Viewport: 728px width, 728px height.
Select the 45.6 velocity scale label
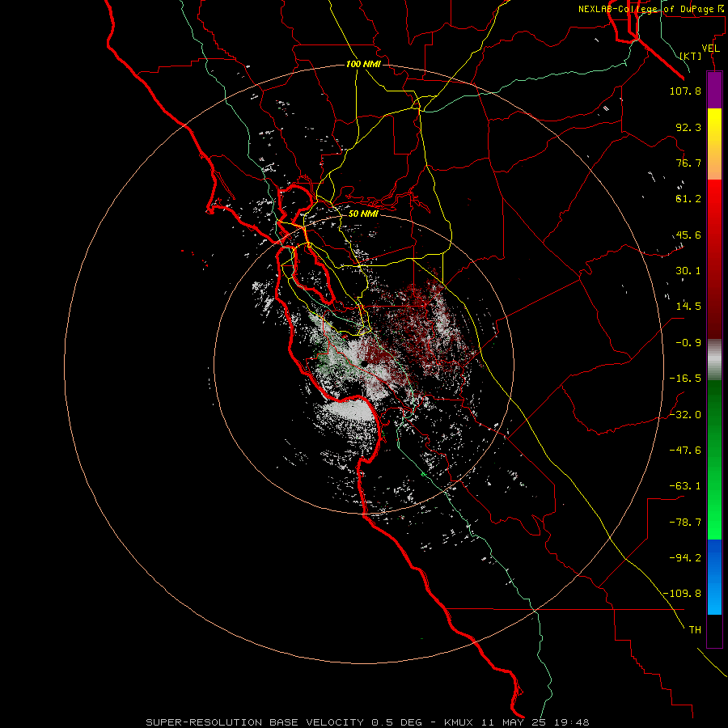[688, 235]
